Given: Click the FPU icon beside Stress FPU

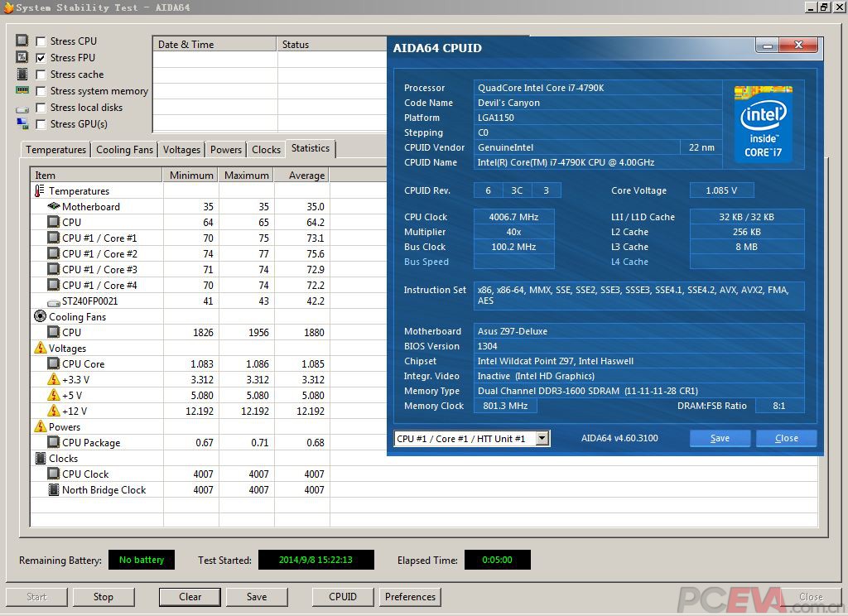Looking at the screenshot, I should pos(22,57).
